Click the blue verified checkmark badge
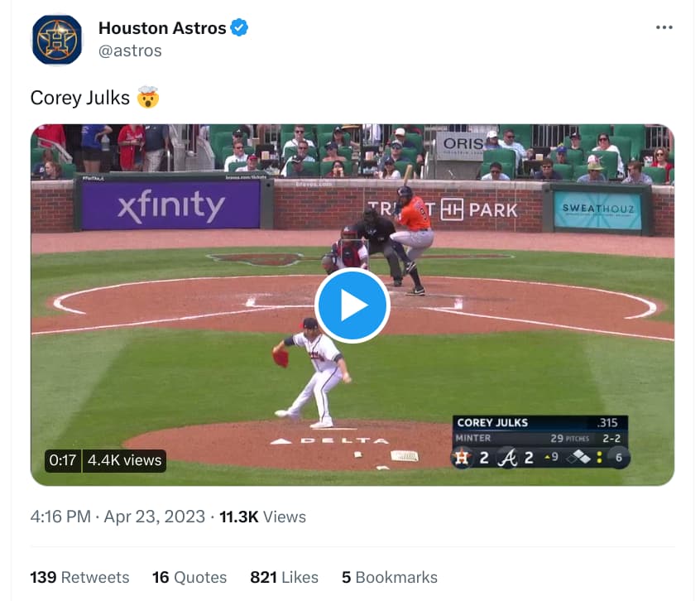This screenshot has width=700, height=601. tap(239, 27)
